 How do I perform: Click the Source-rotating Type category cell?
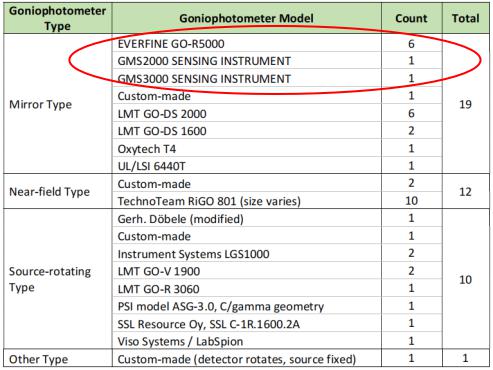point(58,279)
